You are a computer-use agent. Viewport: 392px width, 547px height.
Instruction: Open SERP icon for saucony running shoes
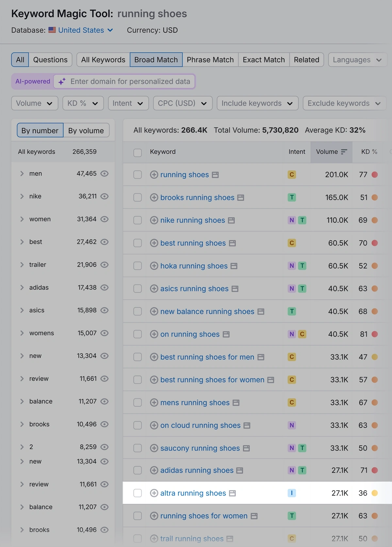click(246, 448)
